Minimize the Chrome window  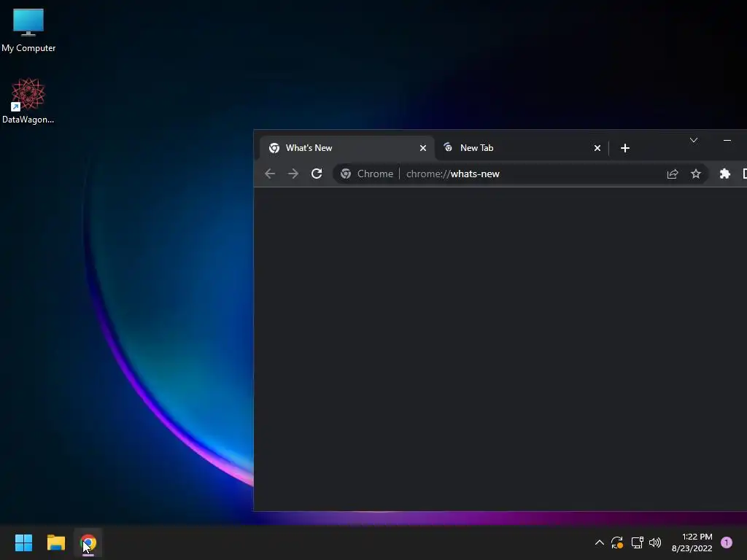click(x=727, y=140)
